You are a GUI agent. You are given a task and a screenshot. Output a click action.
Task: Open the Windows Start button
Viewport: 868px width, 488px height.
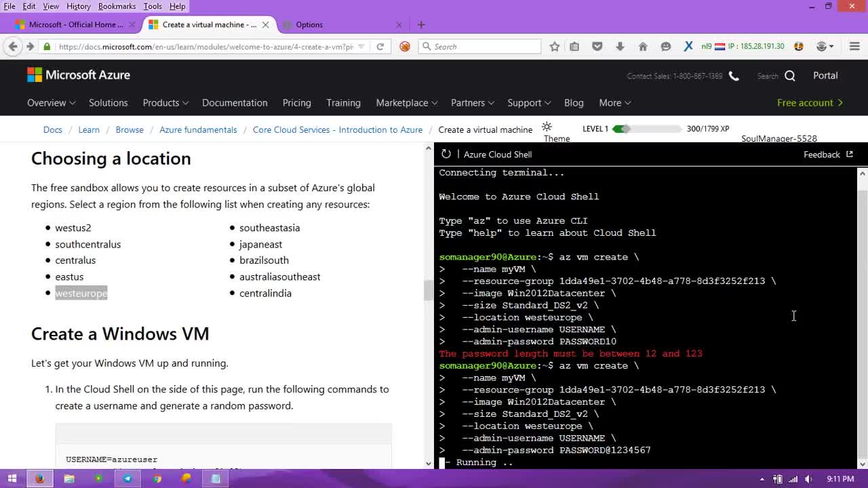12,479
